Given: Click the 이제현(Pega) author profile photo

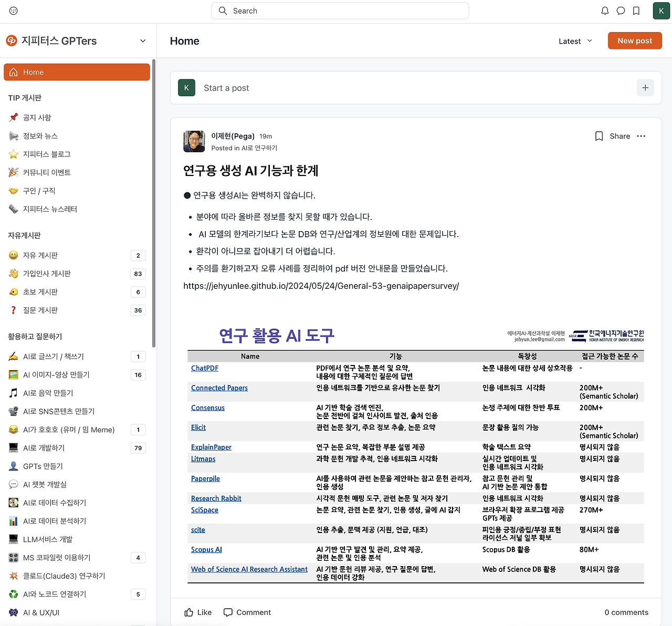Looking at the screenshot, I should (x=194, y=141).
